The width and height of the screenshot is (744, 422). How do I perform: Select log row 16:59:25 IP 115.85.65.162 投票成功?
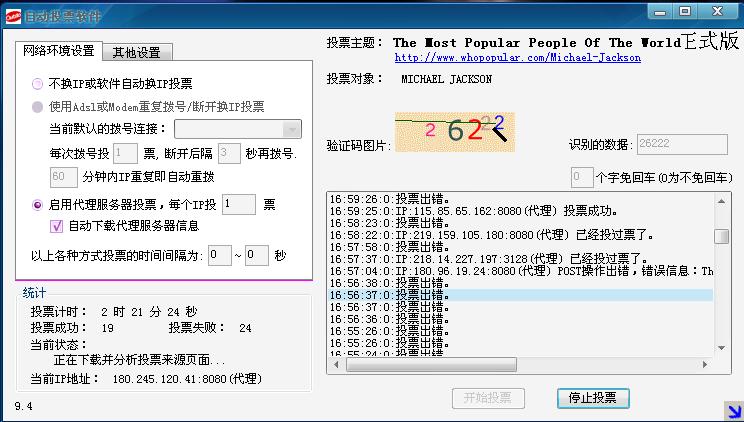[x=521, y=211]
